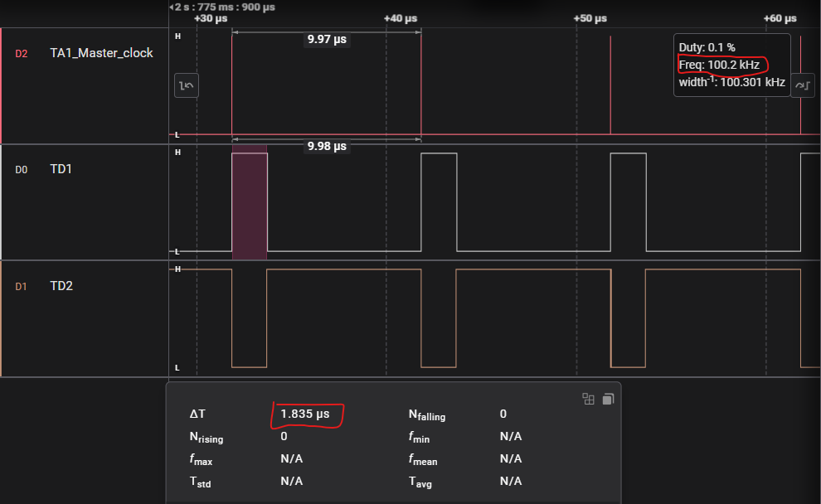Click the T std label
Viewport: 821px width, 504px height.
point(201,482)
